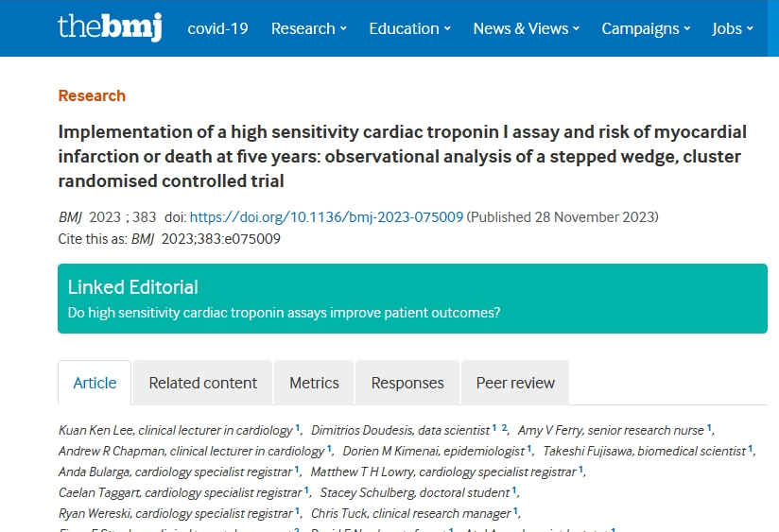Click affiliation superscript 1 after Kuan Ken Lee
The height and width of the screenshot is (532, 779).
(297, 427)
